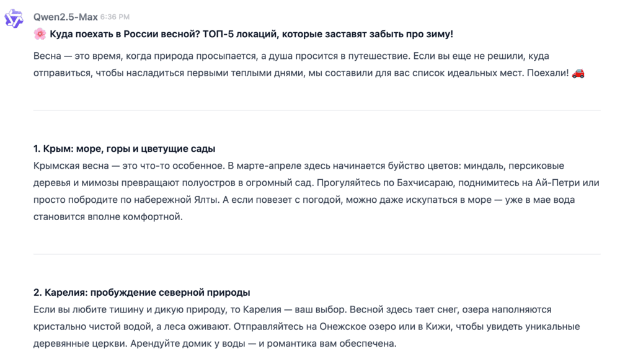The height and width of the screenshot is (364, 620).
Task: Click the heading "1. Крым: море, горы и цветущие сады"
Action: pos(124,149)
